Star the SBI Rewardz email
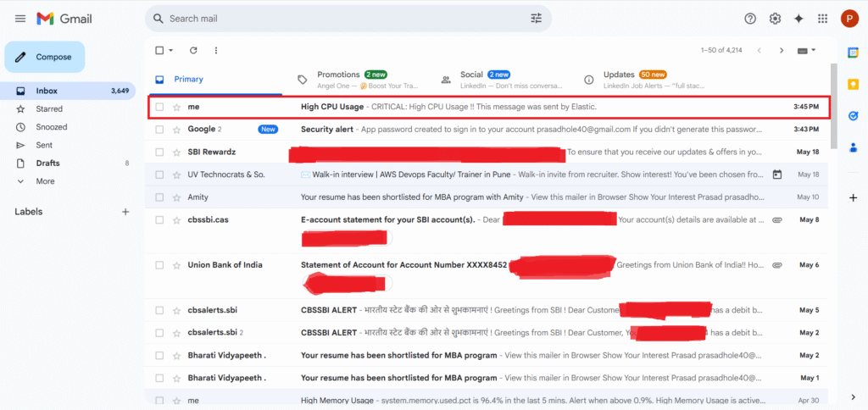868x410 pixels. click(176, 152)
